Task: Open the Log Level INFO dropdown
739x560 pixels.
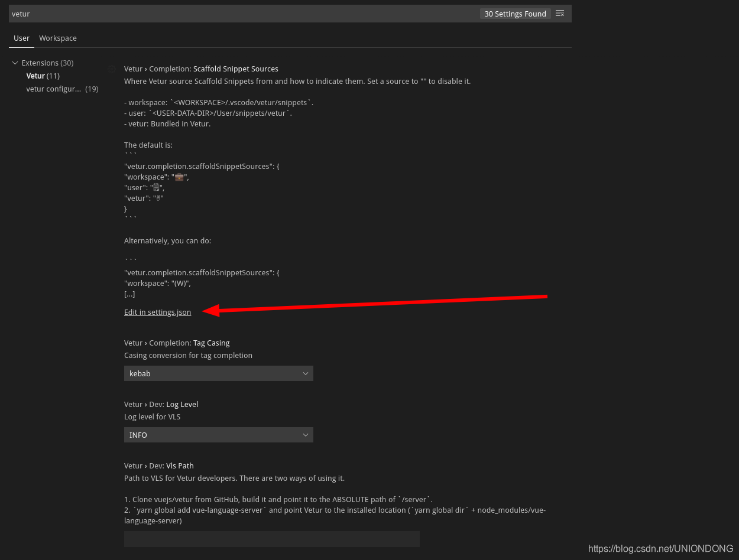Action: (x=219, y=435)
